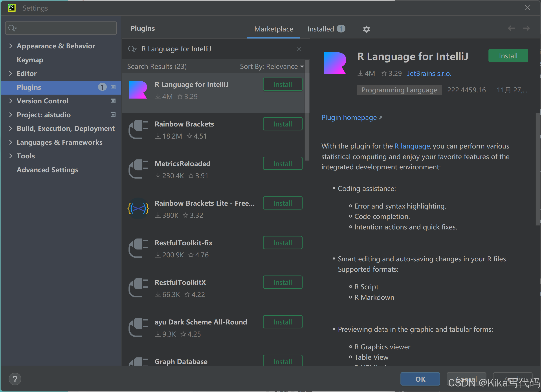Install the Rainbow Brackets plugin

282,124
